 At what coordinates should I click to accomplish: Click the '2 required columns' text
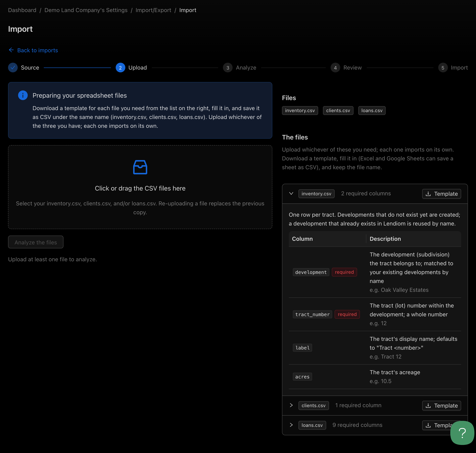click(x=366, y=194)
